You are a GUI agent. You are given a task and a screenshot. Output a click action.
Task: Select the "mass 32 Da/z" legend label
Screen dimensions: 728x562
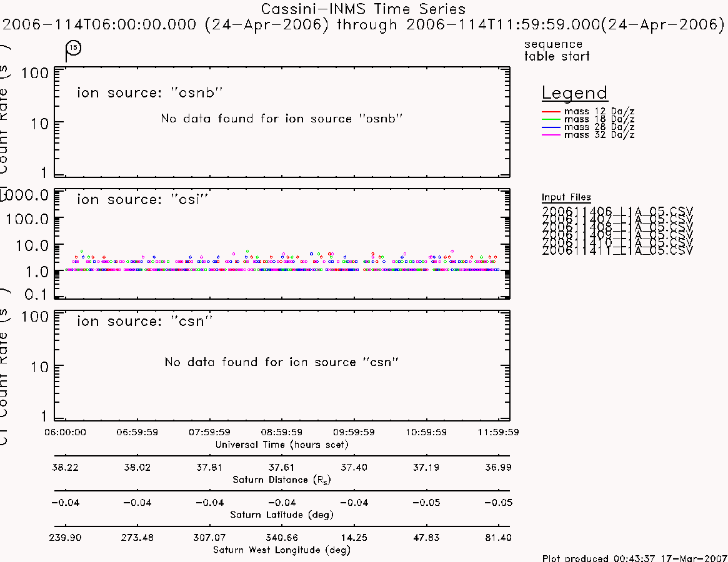[599, 135]
